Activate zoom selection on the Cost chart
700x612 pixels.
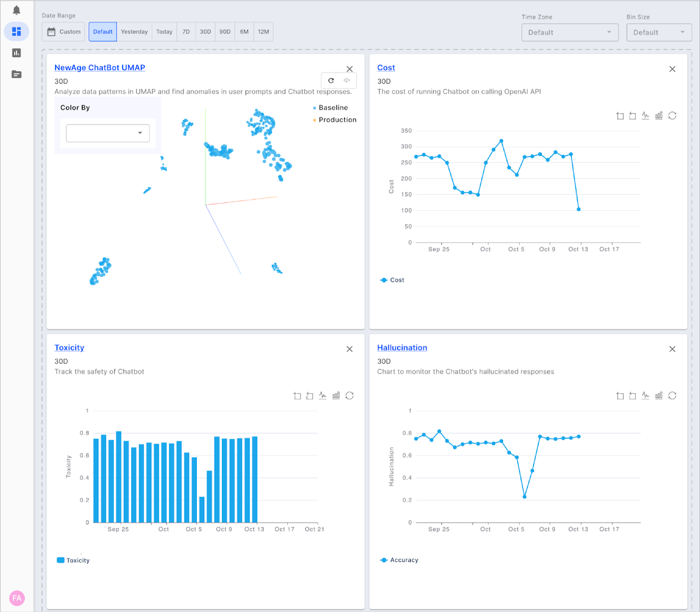[x=619, y=115]
